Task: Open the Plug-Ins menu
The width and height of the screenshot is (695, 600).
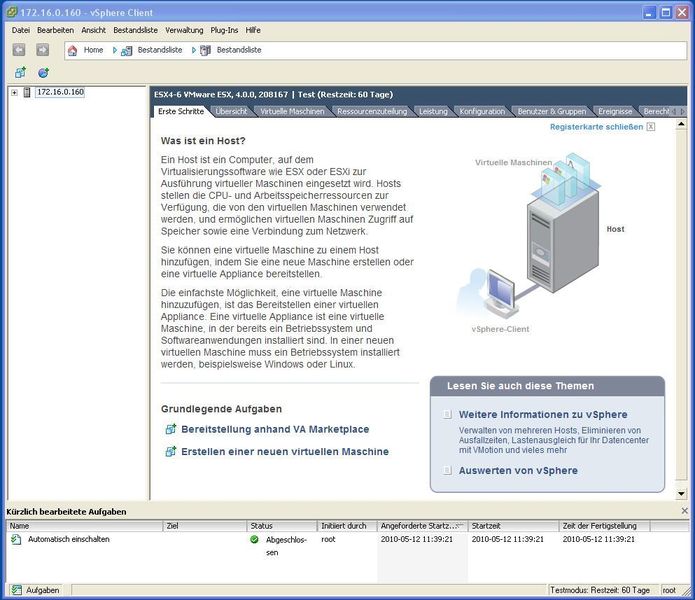Action: coord(224,30)
